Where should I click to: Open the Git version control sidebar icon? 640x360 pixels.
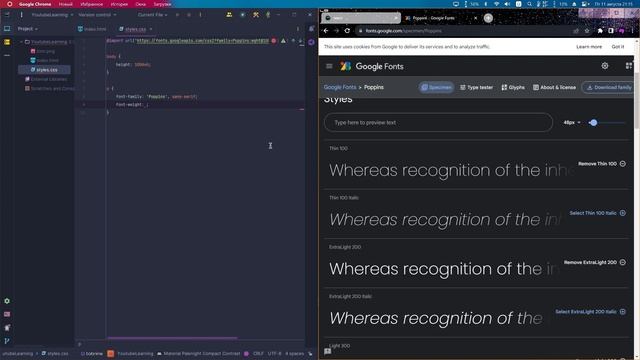(x=7, y=341)
